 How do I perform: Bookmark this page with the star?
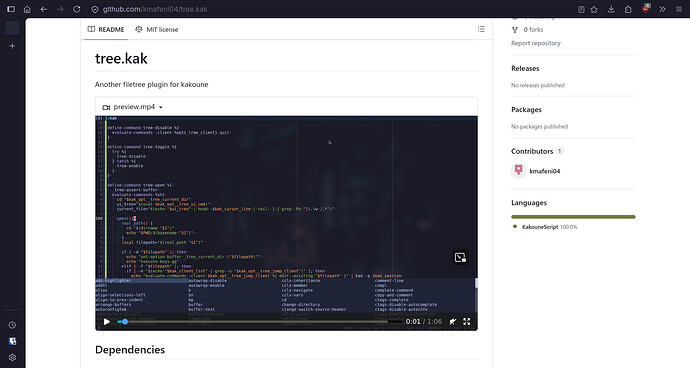pyautogui.click(x=594, y=9)
